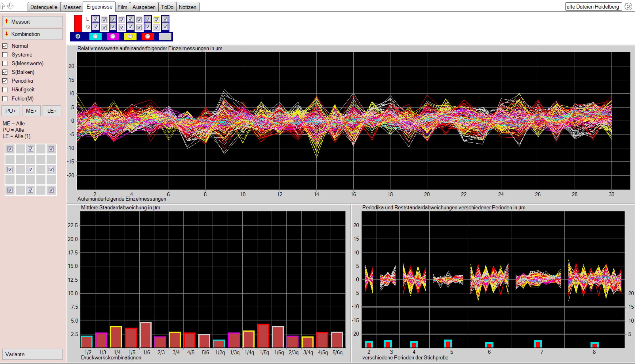Check the Fehler(M) checkbox
Viewport: 635px width, 364px height.
[x=5, y=98]
